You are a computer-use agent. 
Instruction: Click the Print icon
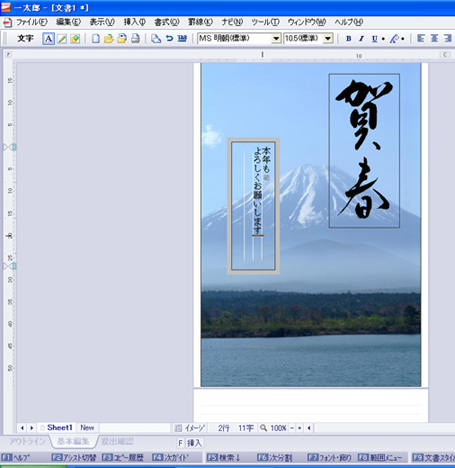135,39
